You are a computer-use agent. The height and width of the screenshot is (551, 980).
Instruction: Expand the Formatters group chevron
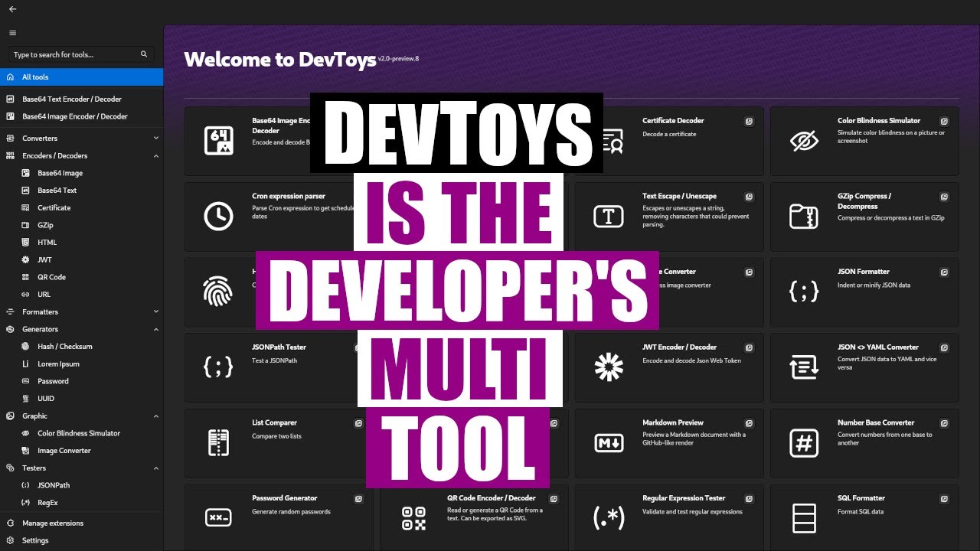[x=156, y=311]
